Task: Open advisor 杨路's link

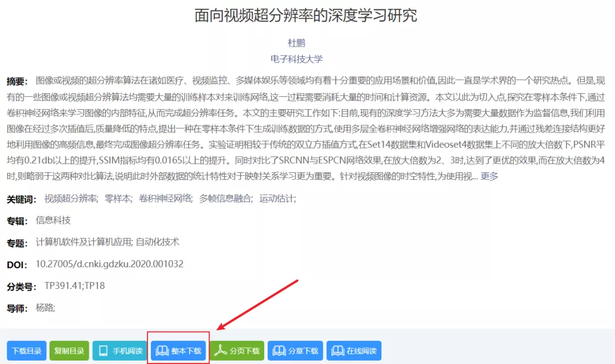Action: 44,308
